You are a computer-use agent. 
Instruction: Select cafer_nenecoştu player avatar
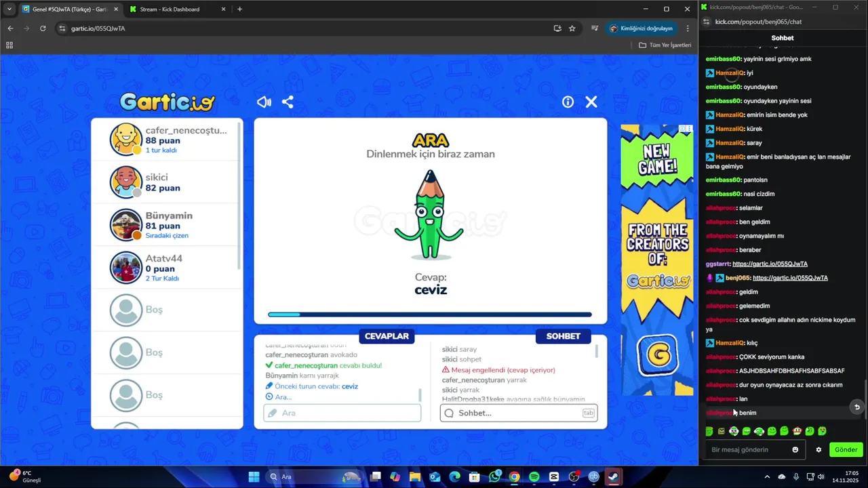126,139
